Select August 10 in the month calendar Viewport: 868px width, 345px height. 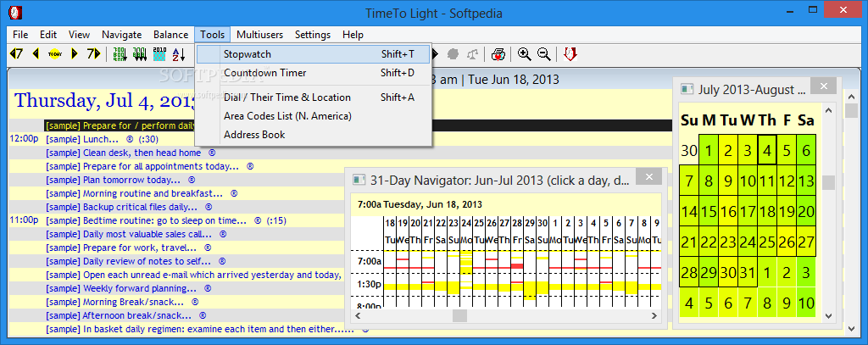click(x=807, y=303)
